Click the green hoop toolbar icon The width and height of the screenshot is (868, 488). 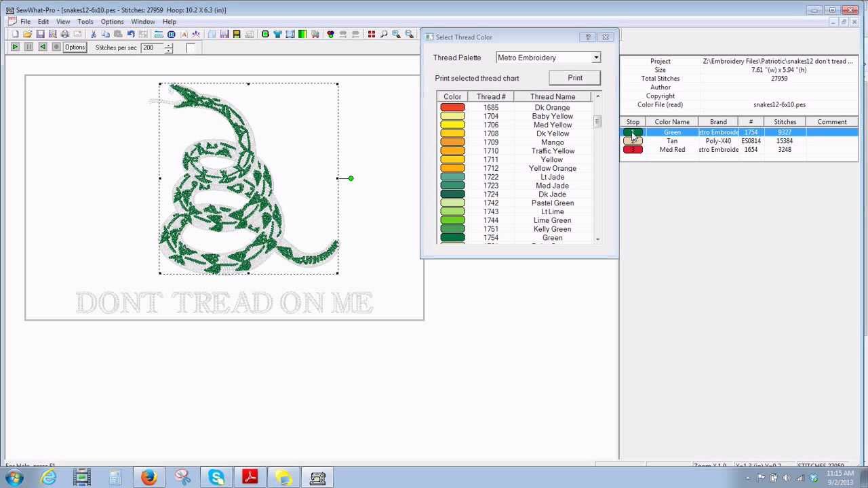pos(265,34)
